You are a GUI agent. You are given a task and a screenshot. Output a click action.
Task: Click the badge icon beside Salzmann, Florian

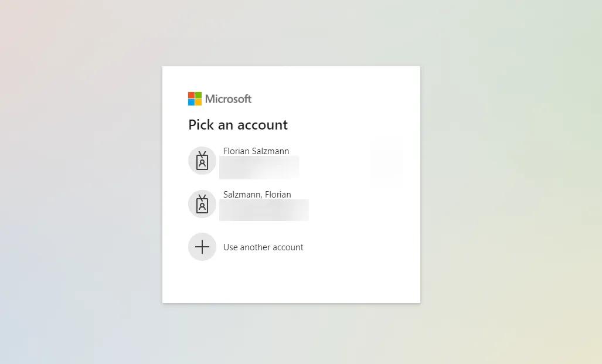coord(202,204)
